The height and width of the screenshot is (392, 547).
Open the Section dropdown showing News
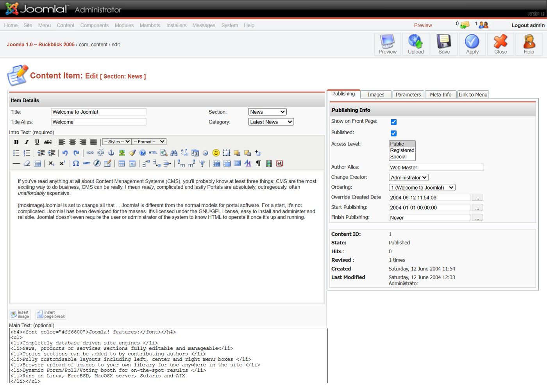tap(267, 112)
